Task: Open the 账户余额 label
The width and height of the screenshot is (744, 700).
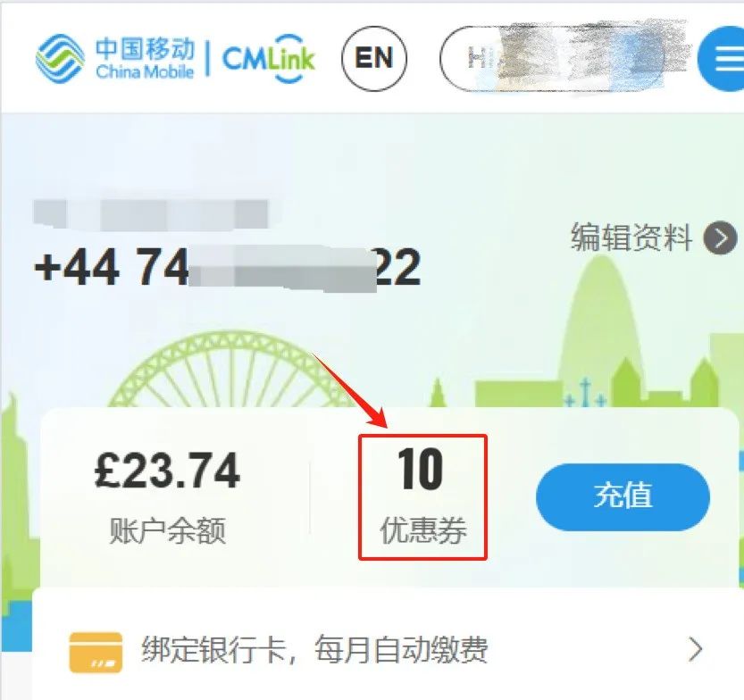Action: (x=167, y=530)
